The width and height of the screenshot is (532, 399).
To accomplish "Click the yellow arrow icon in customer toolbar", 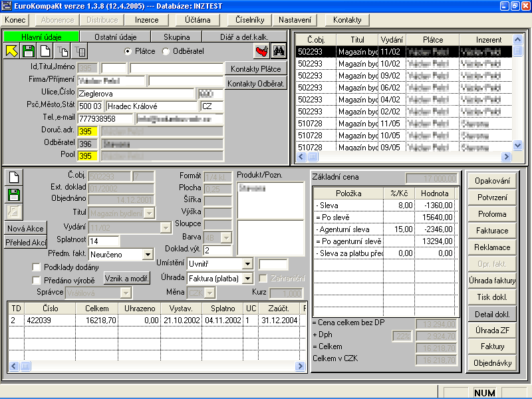I will [x=12, y=51].
